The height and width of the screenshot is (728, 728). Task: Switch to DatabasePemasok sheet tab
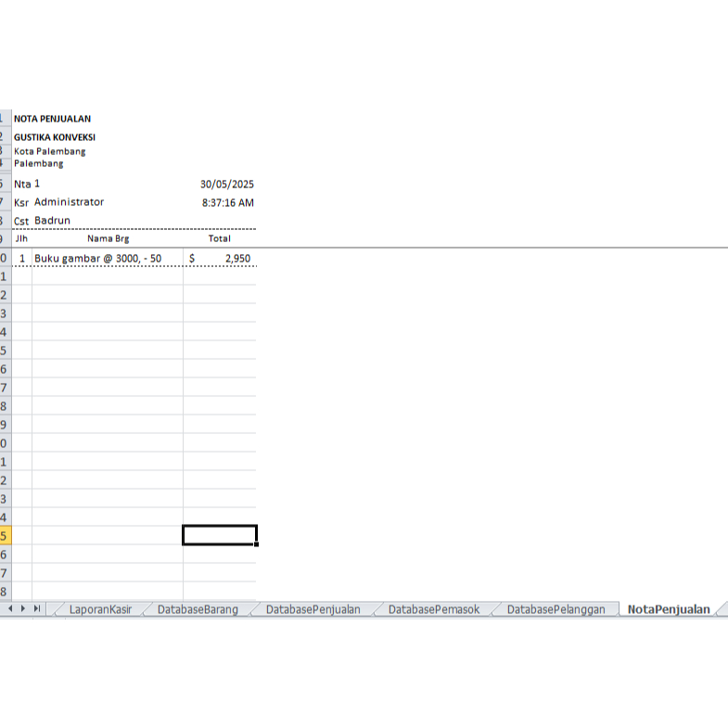click(434, 609)
